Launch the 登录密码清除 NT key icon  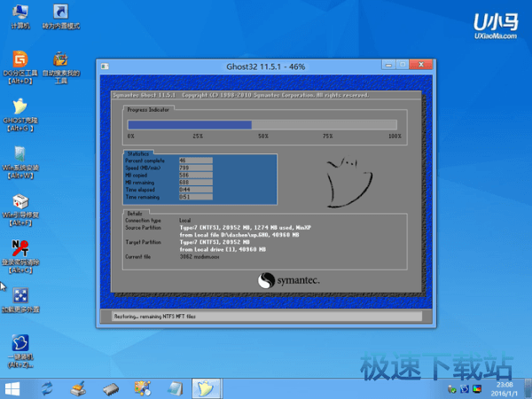coord(20,257)
